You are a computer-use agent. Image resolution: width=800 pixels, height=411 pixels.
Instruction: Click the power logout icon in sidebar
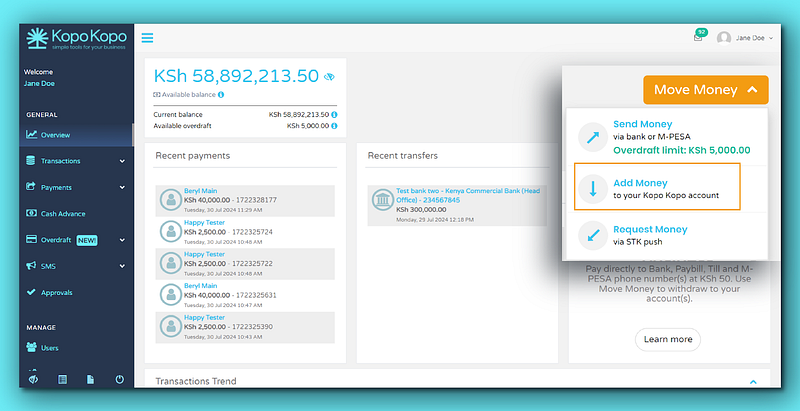119,380
